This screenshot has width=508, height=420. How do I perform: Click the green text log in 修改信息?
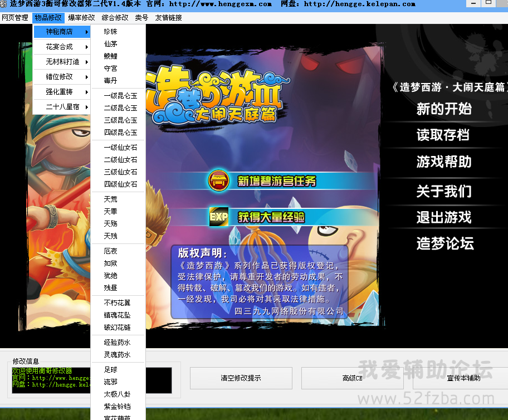point(51,380)
